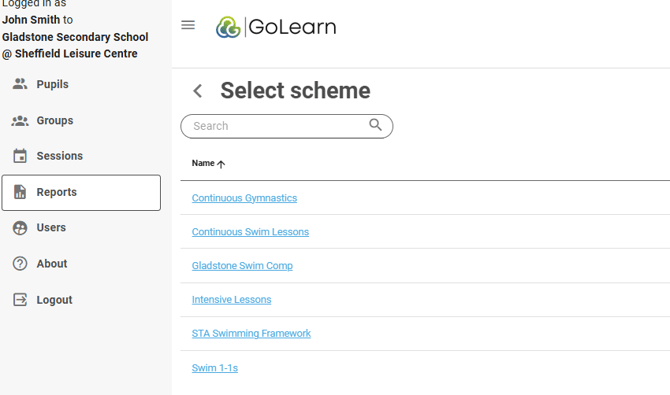Screen dimensions: 670x395
Task: Focus the scheme Search input field
Action: click(x=287, y=126)
